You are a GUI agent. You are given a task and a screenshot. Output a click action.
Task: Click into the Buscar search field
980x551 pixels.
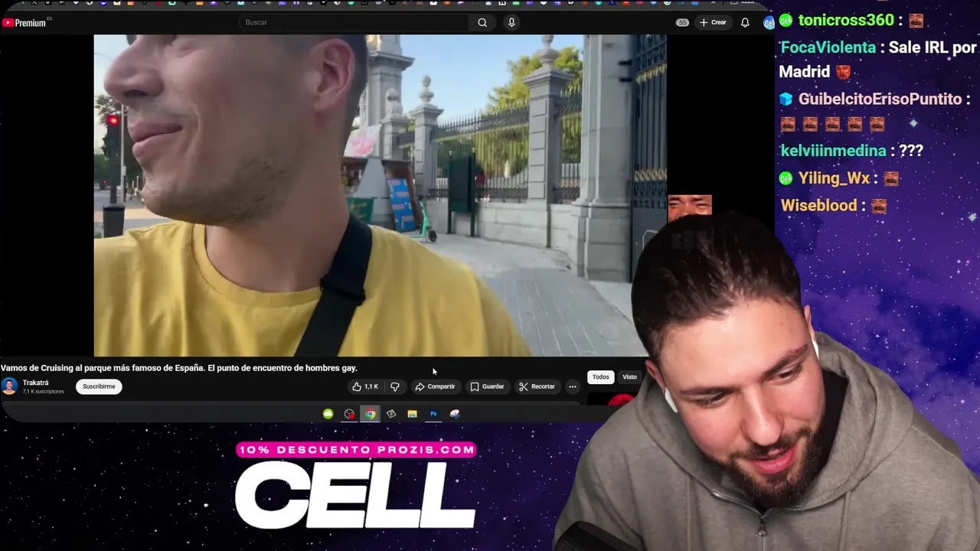tap(352, 22)
